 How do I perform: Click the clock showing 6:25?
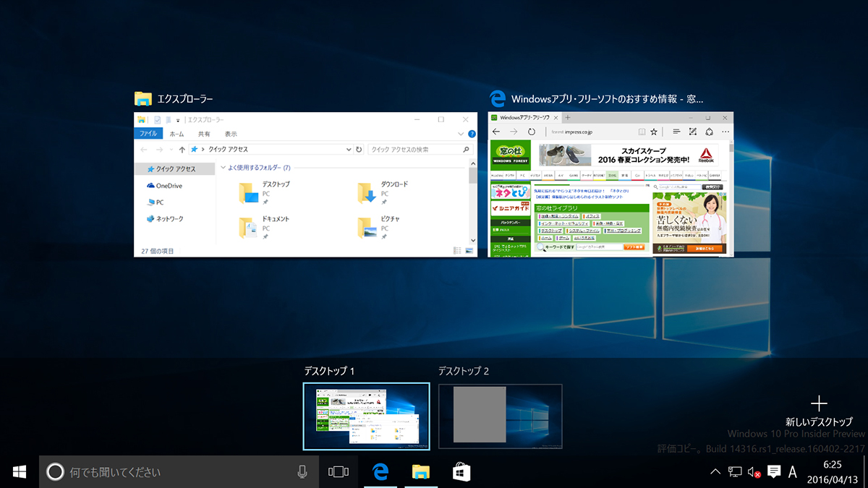coord(833,464)
